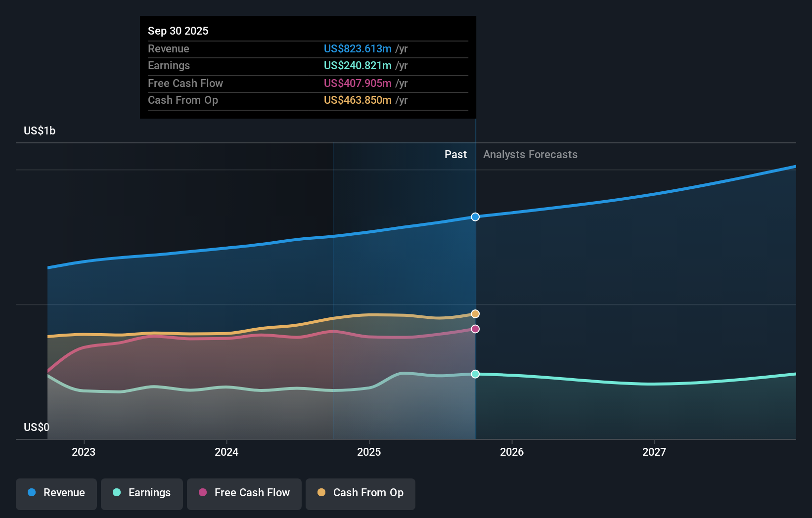This screenshot has height=518, width=812.
Task: Switch to the Past section of the chart
Action: click(x=455, y=154)
